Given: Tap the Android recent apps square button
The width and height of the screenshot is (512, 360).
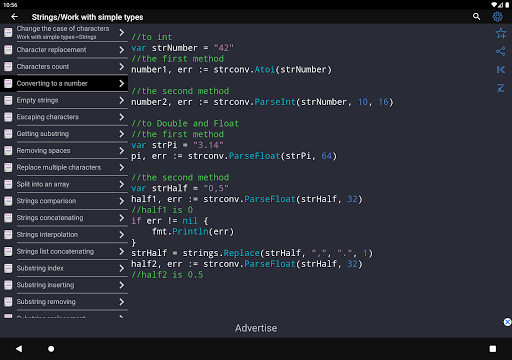Looking at the screenshot, I should coord(493,349).
